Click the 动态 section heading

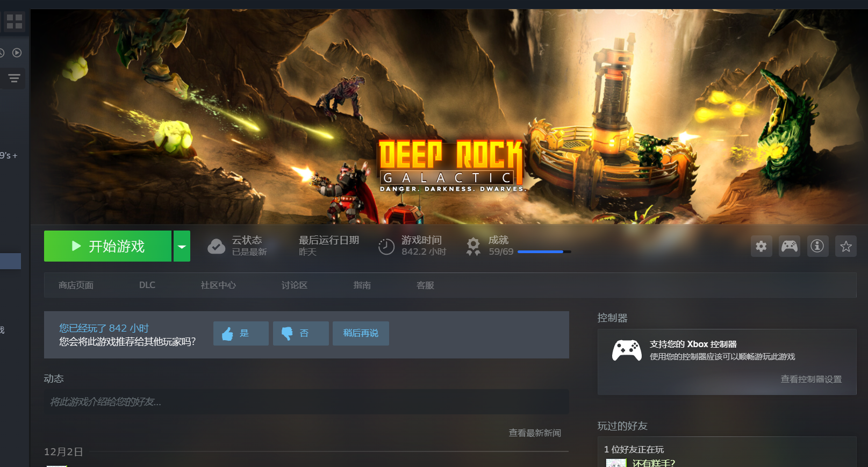pos(54,378)
